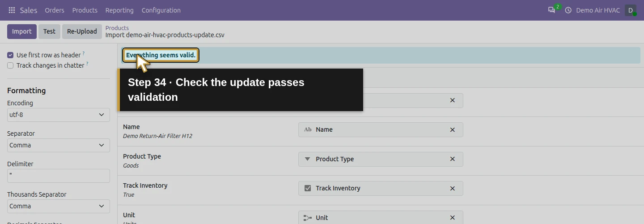Remove the Name field mapping
The image size is (644, 224).
(452, 129)
